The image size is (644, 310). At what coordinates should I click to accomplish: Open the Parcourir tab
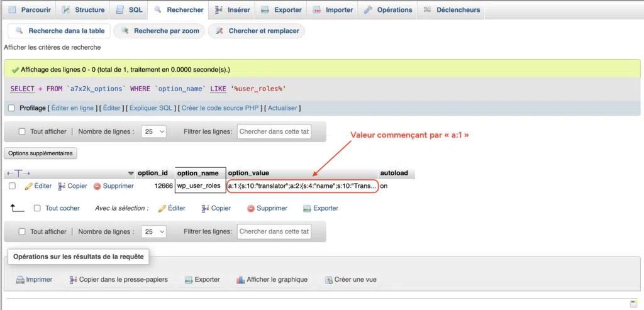pos(29,10)
